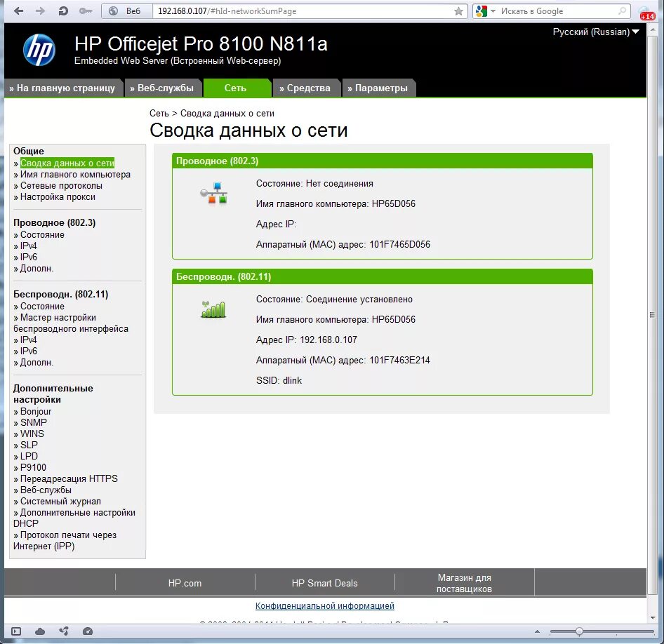This screenshot has height=644, width=664.
Task: Bookmark page with the star icon
Action: pyautogui.click(x=458, y=11)
